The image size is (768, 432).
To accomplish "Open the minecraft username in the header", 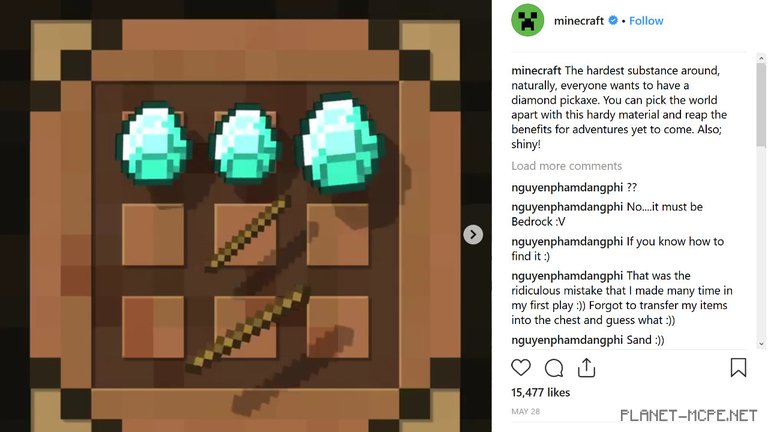I will [578, 21].
